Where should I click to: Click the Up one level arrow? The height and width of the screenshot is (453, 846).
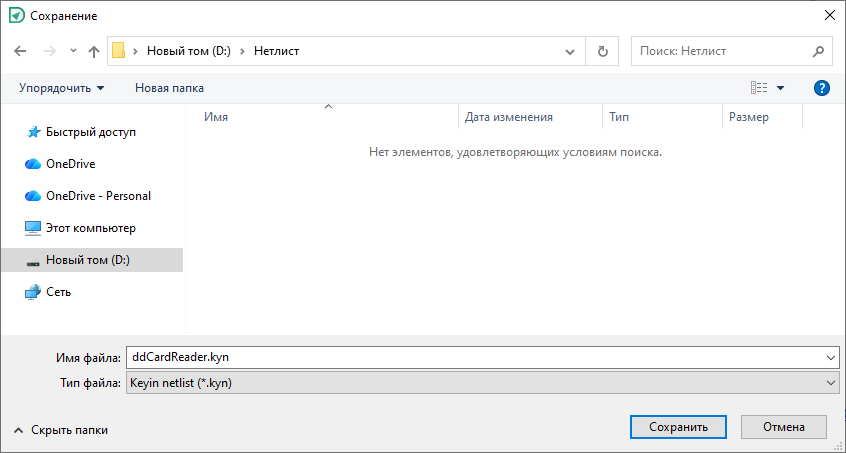click(94, 51)
